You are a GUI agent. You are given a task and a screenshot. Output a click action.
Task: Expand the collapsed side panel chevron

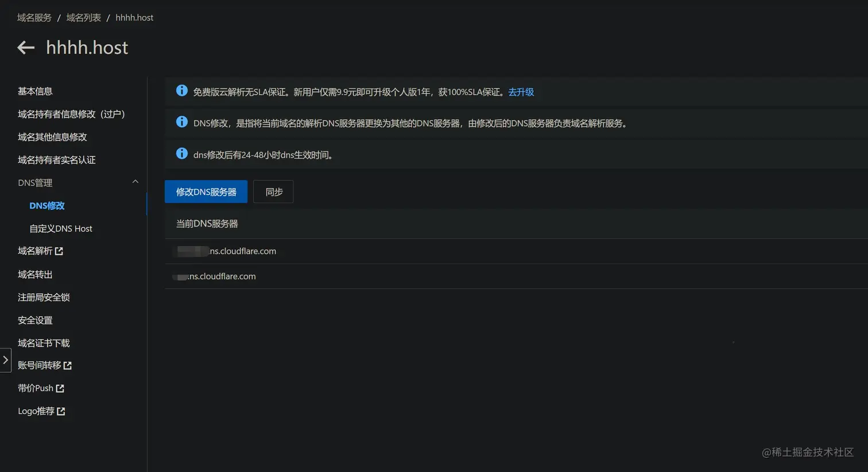5,360
